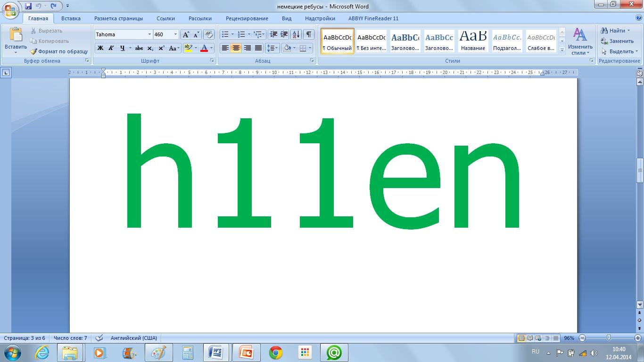The image size is (644, 362).
Task: Toggle center alignment
Action: [x=236, y=48]
